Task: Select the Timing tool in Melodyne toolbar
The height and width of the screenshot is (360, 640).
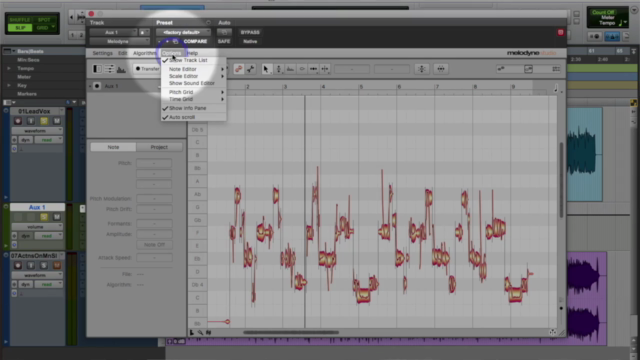Action: 313,69
